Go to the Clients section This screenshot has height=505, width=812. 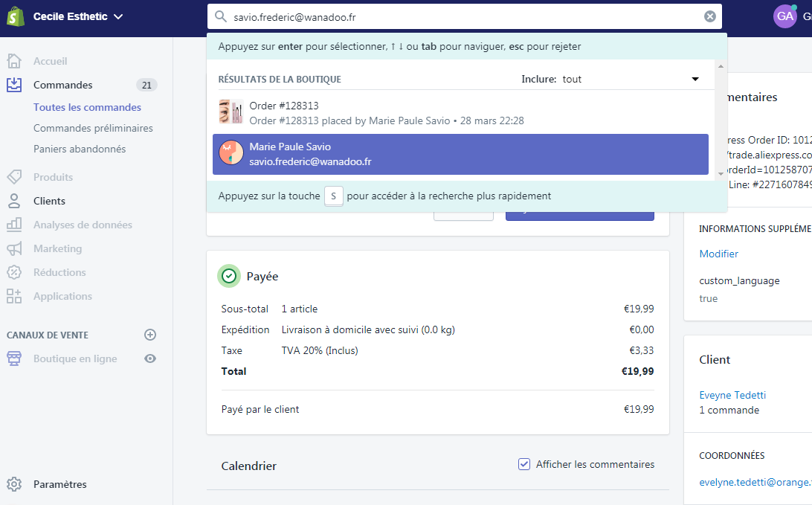49,201
